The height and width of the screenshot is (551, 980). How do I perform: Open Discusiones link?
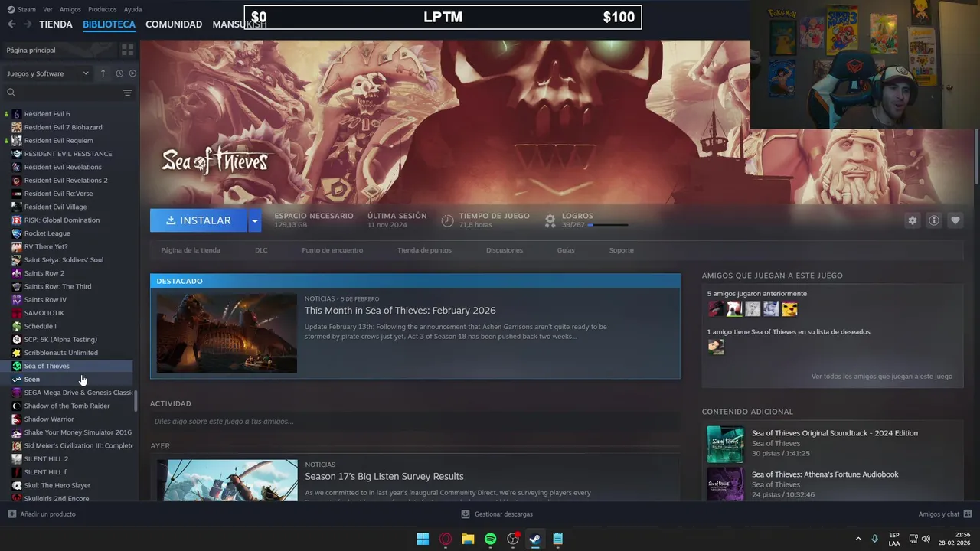tap(505, 250)
